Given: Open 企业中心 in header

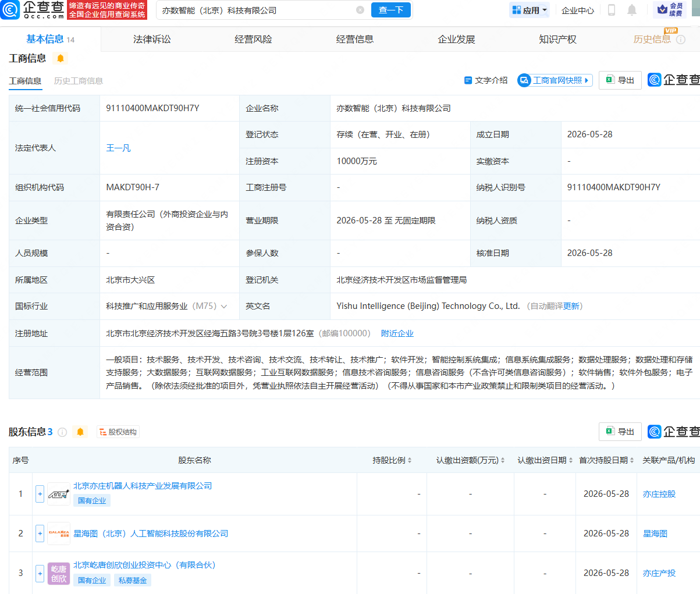Looking at the screenshot, I should point(578,10).
